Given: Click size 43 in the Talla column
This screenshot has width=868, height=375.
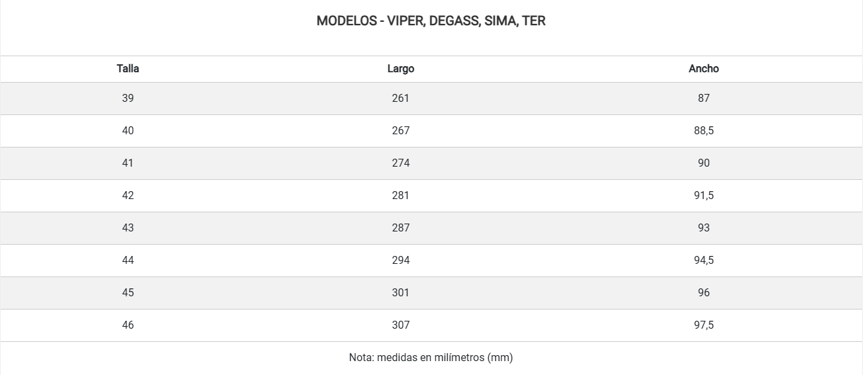Looking at the screenshot, I should click(128, 228).
